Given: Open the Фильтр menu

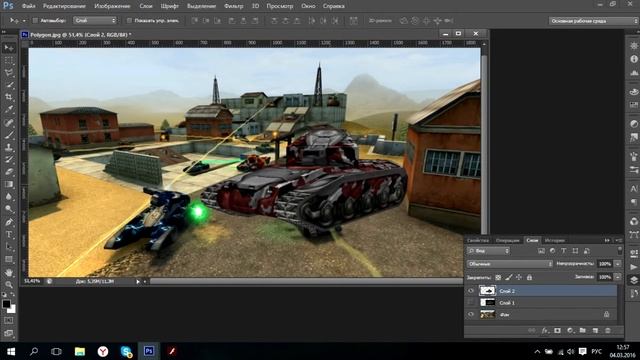Looking at the screenshot, I should 233,6.
